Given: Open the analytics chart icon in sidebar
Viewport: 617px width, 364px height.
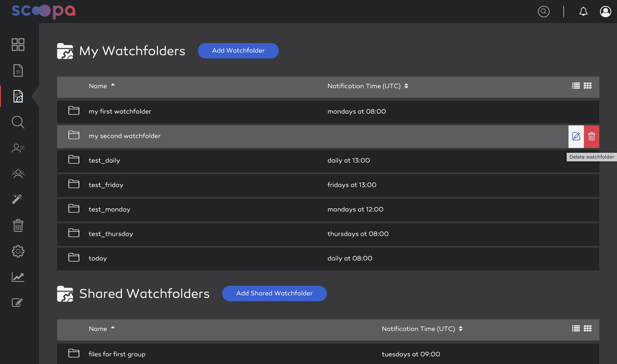Looking at the screenshot, I should pos(18,277).
